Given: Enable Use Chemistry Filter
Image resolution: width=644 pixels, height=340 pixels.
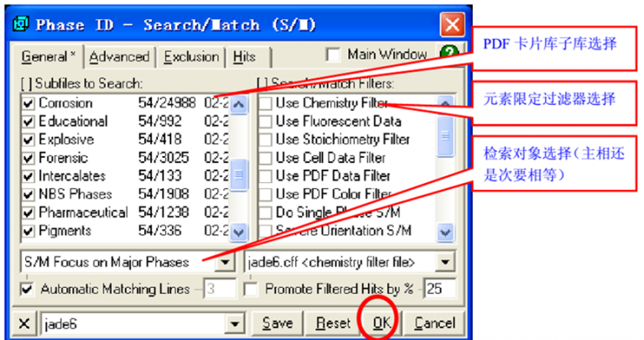Looking at the screenshot, I should pos(265,103).
